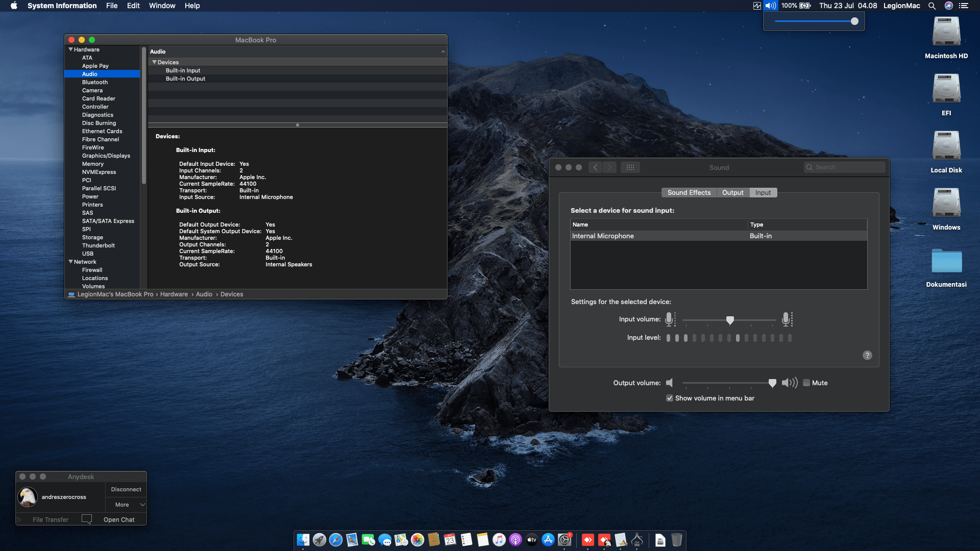Open System Preferences in the Dock

(x=565, y=540)
